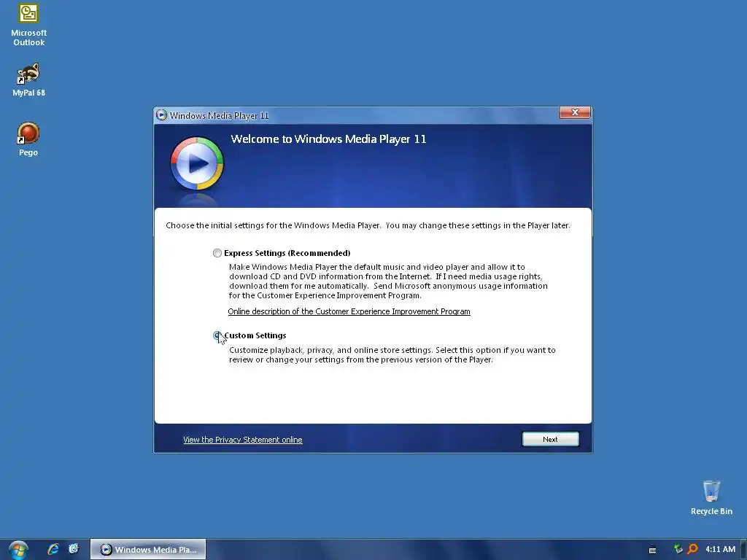Image resolution: width=747 pixels, height=560 pixels.
Task: Click the green arrow tray icon
Action: (678, 549)
